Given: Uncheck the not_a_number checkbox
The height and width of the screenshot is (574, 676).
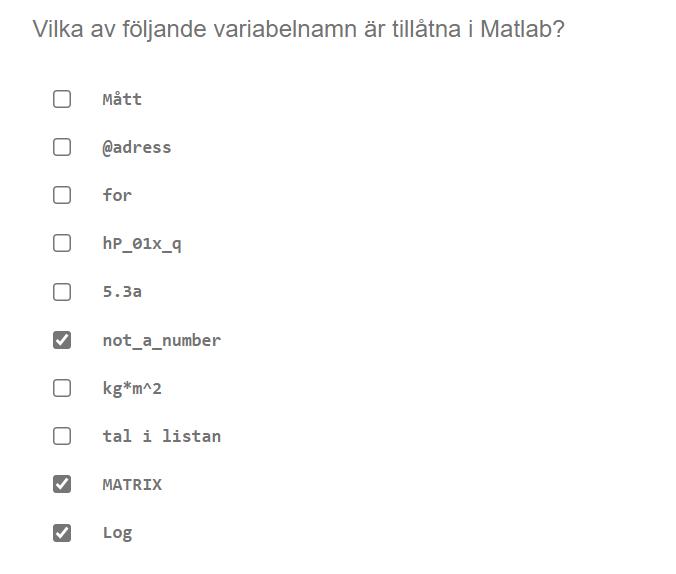Looking at the screenshot, I should click(x=62, y=340).
